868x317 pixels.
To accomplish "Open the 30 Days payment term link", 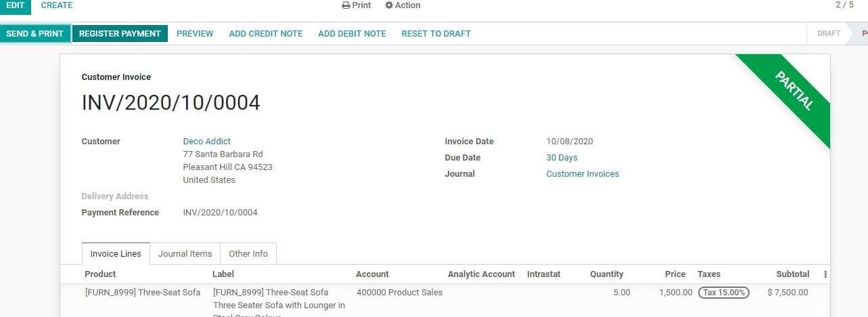I will click(x=562, y=158).
